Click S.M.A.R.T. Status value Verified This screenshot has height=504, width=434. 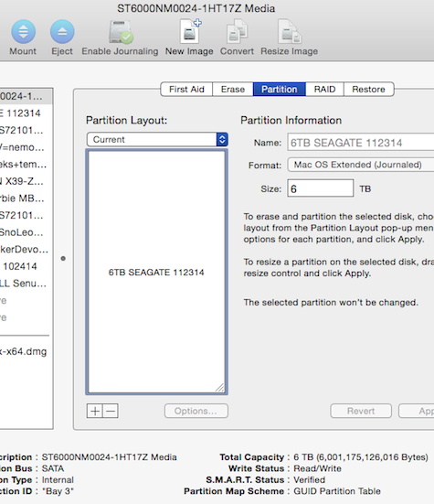[309, 480]
